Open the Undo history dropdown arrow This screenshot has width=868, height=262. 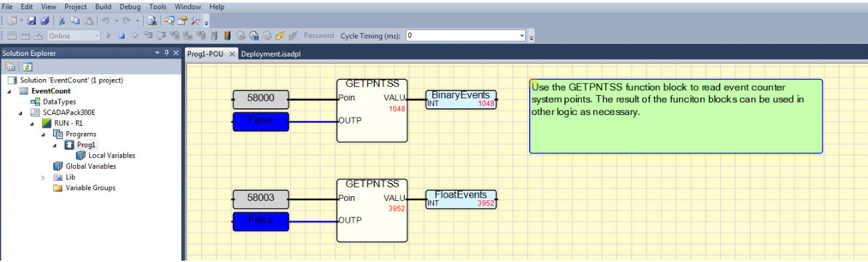(x=116, y=21)
